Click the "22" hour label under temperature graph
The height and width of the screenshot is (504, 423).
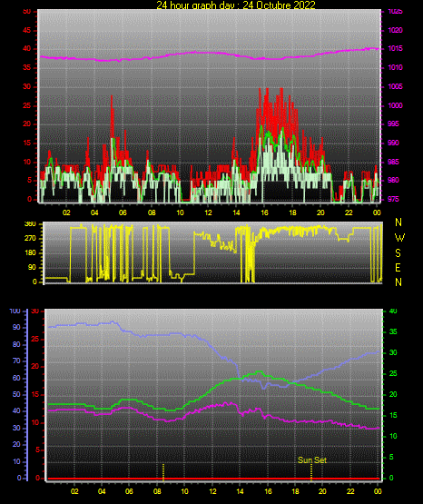coord(350,491)
